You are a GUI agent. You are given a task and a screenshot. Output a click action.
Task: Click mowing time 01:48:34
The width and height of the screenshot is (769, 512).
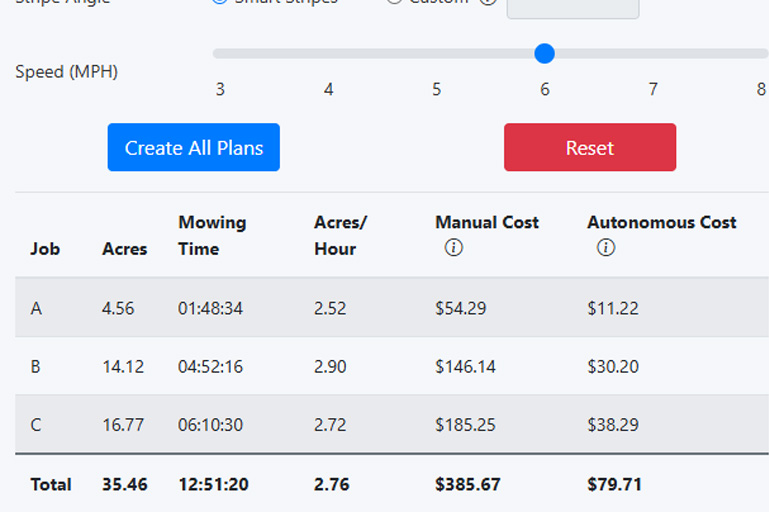[210, 308]
